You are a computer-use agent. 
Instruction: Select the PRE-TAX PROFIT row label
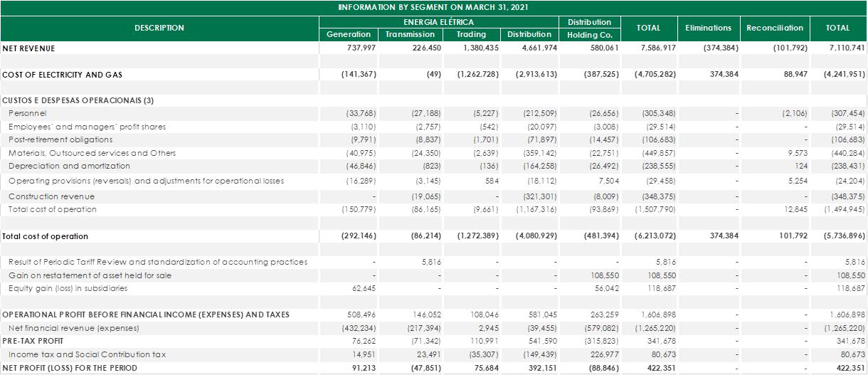[x=31, y=341]
